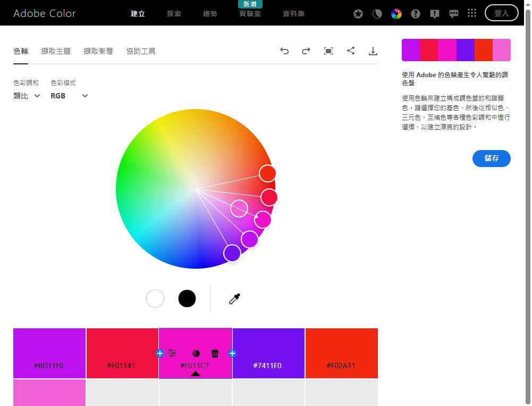Select the eyedropper tool below the wheel
Image resolution: width=532 pixels, height=406 pixels.
coord(234,299)
